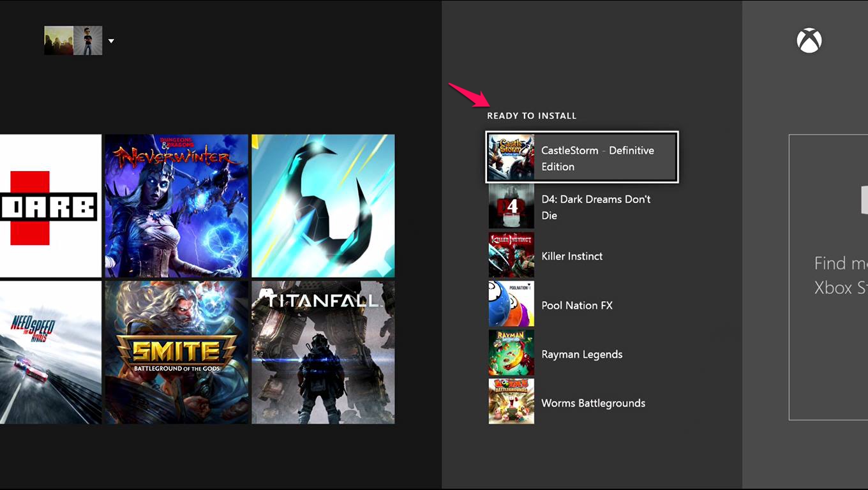Click the Pool Nation FX cover icon
868x490 pixels.
[x=511, y=304]
